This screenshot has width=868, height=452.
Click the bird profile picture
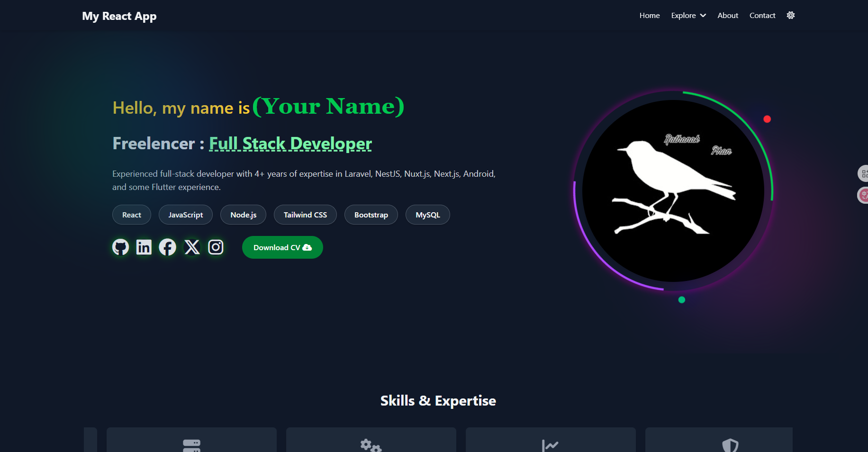pos(673,190)
